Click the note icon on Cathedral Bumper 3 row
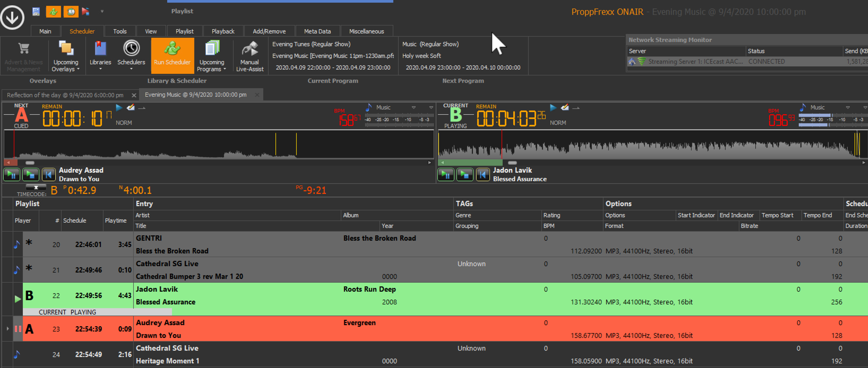This screenshot has width=868, height=368. [17, 270]
